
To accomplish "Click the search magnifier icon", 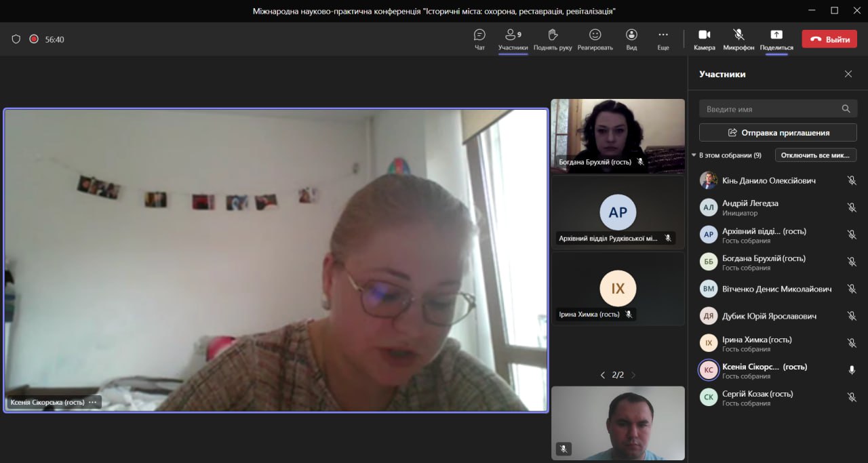I will point(846,108).
